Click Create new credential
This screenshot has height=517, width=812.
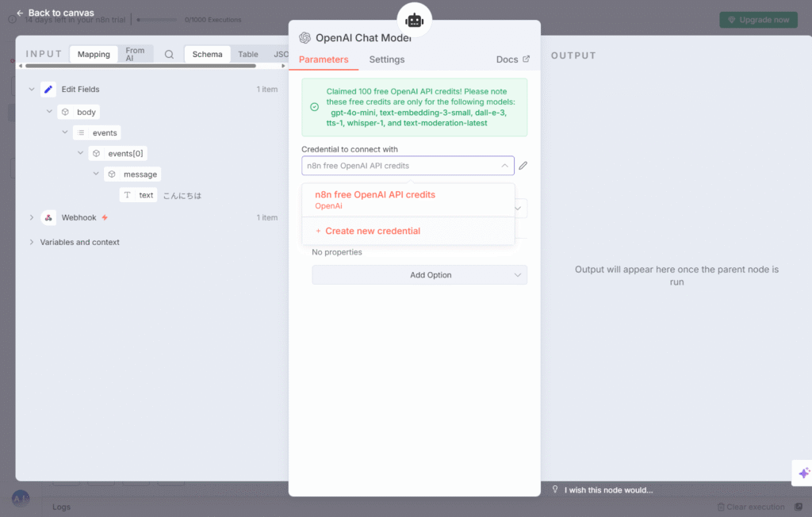372,231
